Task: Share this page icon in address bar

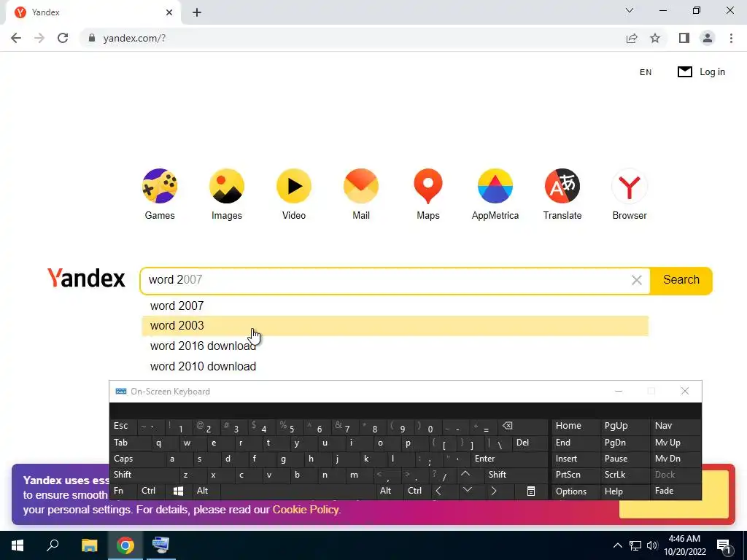Action: (x=632, y=38)
